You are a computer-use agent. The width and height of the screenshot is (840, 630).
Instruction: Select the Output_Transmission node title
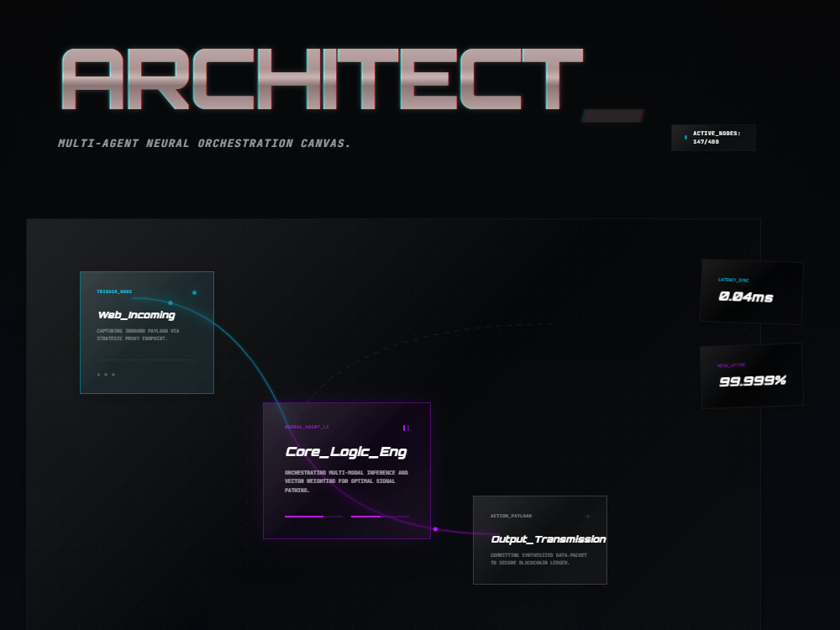548,539
